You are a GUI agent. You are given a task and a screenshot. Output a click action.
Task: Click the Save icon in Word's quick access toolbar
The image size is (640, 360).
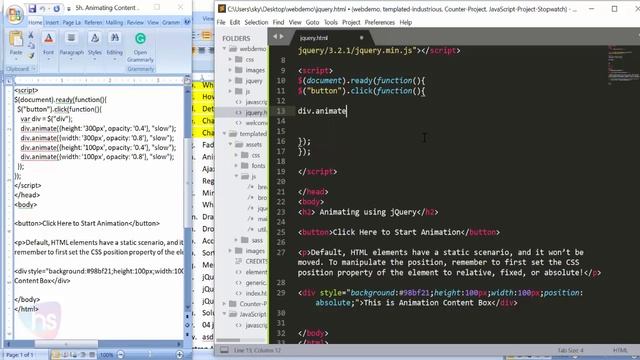pos(32,8)
